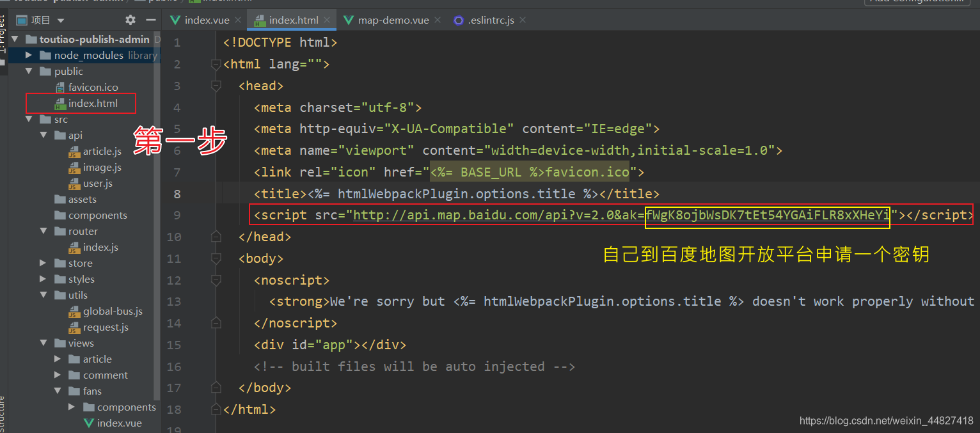Fold the html tag at line 2
This screenshot has width=980, height=433.
click(x=216, y=64)
